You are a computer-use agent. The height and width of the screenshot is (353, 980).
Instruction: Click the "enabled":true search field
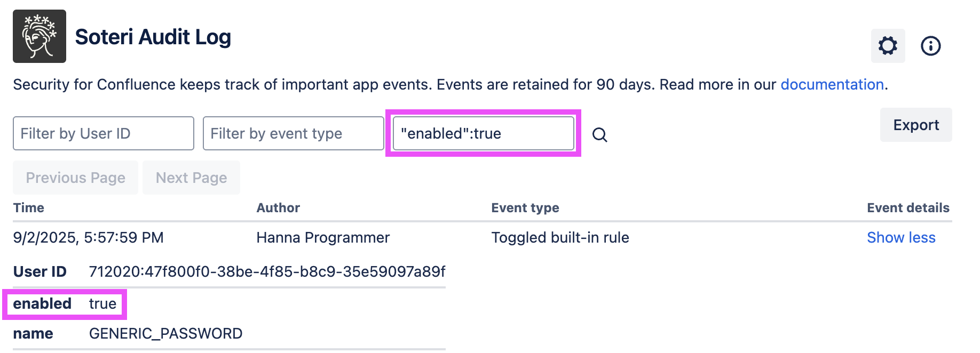click(483, 133)
